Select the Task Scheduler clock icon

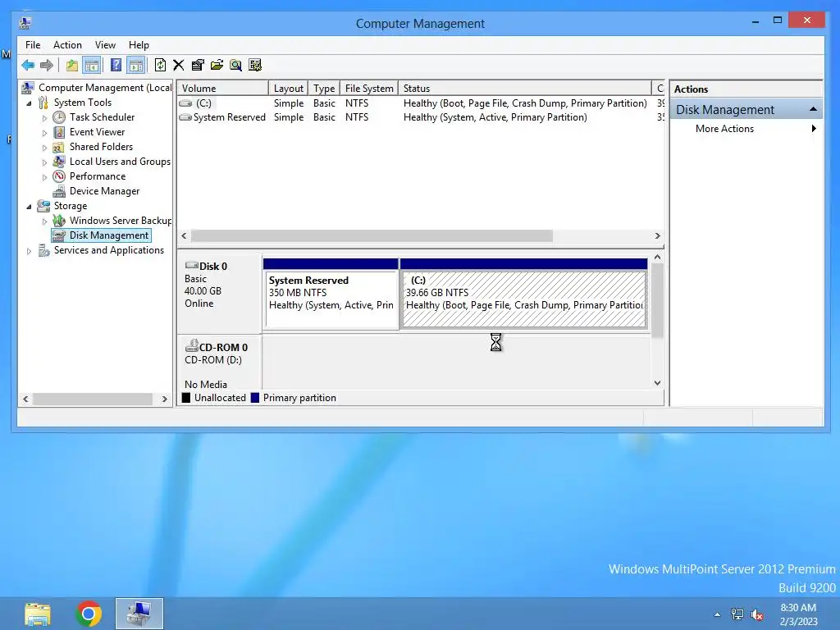point(59,117)
